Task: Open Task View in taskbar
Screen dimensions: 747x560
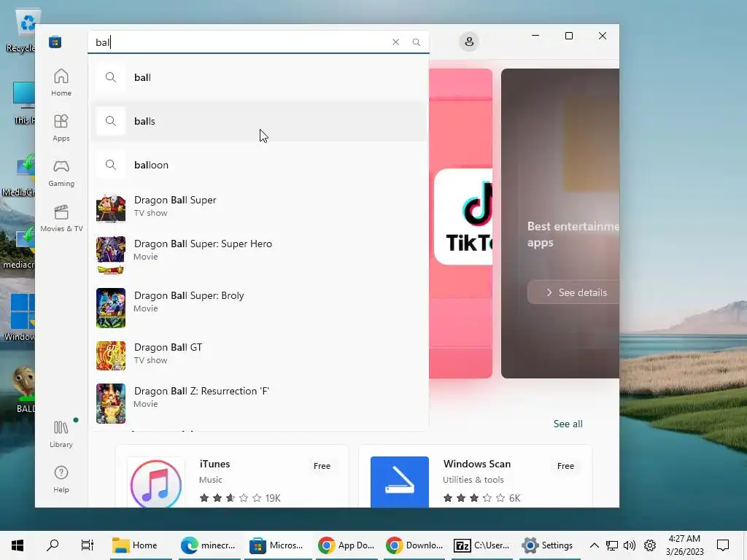Action: 88,545
